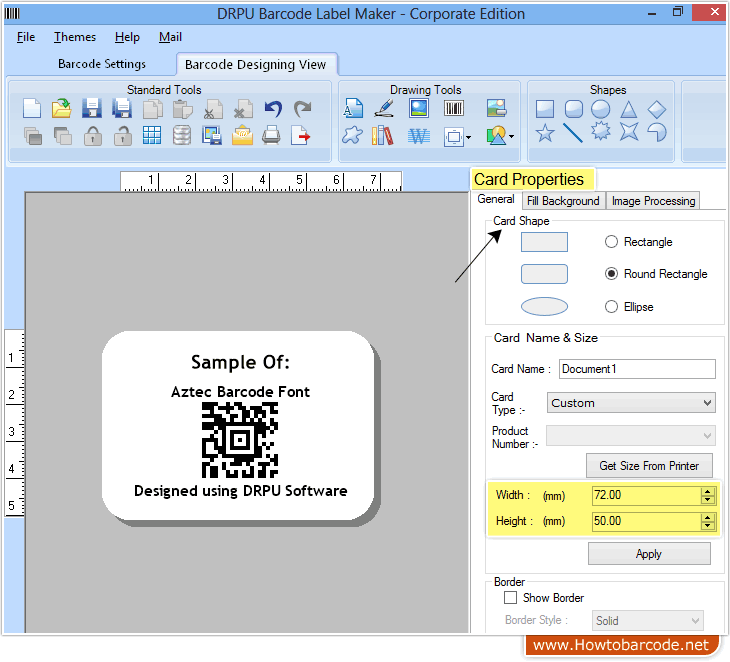Click the new blank document icon
The image size is (730, 662).
(32, 109)
